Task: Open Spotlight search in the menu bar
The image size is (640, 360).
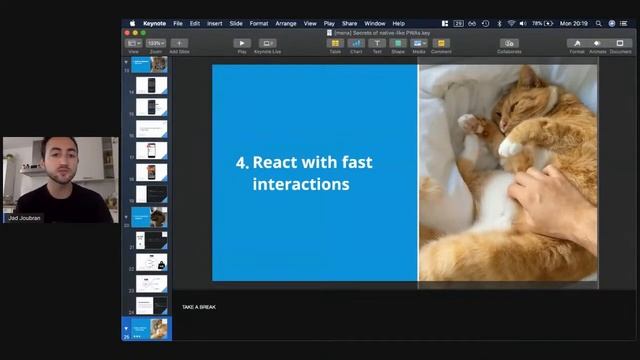Action: pos(598,24)
